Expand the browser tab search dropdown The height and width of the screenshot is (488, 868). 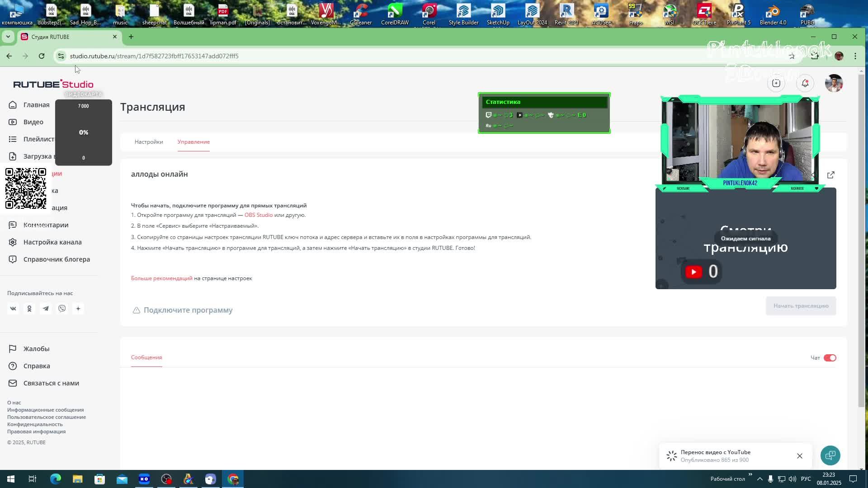(x=8, y=37)
